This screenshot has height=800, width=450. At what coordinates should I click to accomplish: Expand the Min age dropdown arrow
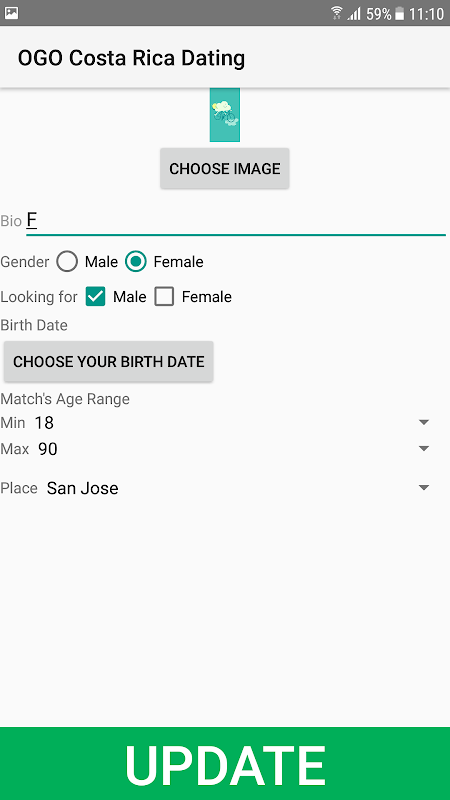423,422
